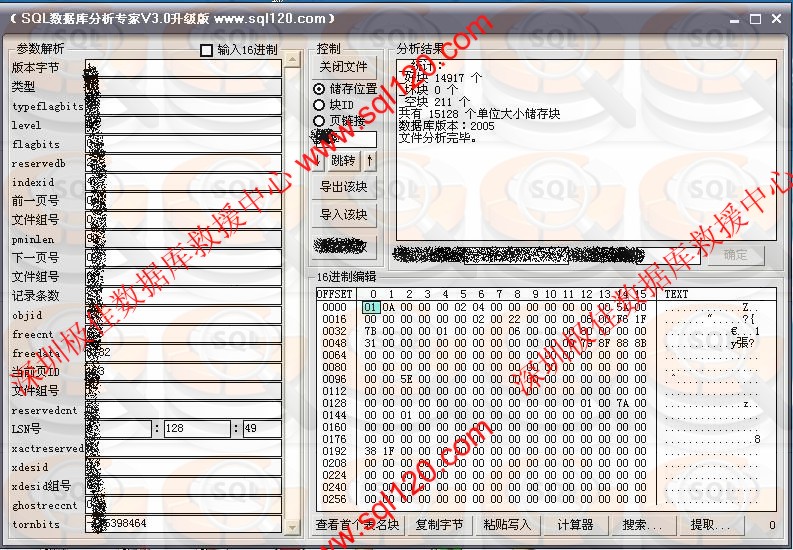Click the parameter panel scroll-down arrow
793x550 pixels.
(292, 527)
